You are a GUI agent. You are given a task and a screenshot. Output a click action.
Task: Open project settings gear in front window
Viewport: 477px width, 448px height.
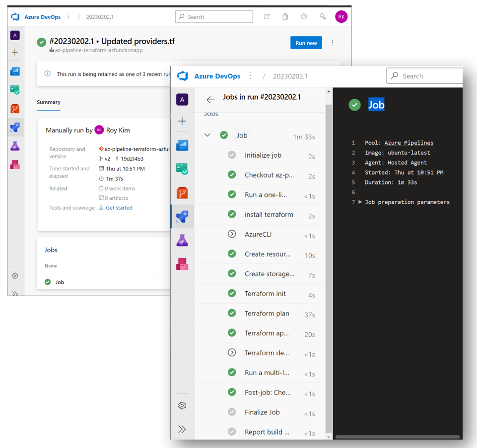click(x=182, y=405)
